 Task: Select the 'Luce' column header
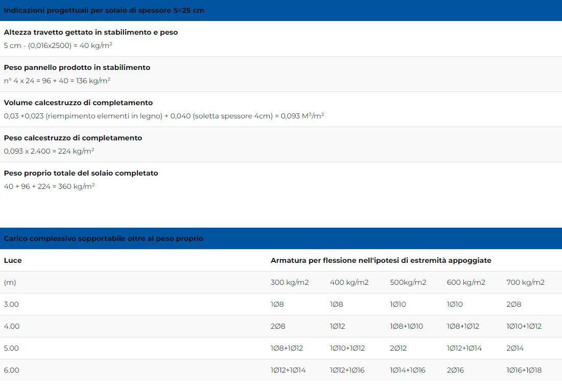pyautogui.click(x=13, y=261)
